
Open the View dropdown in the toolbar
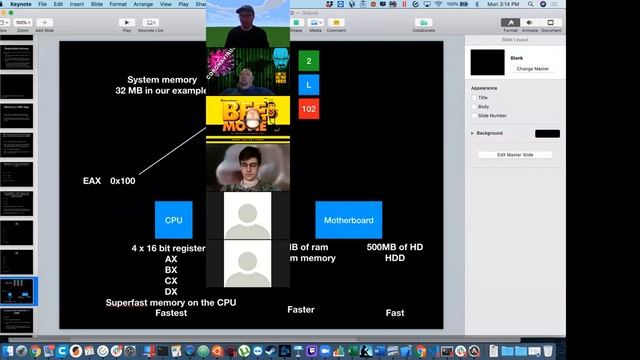[4, 22]
